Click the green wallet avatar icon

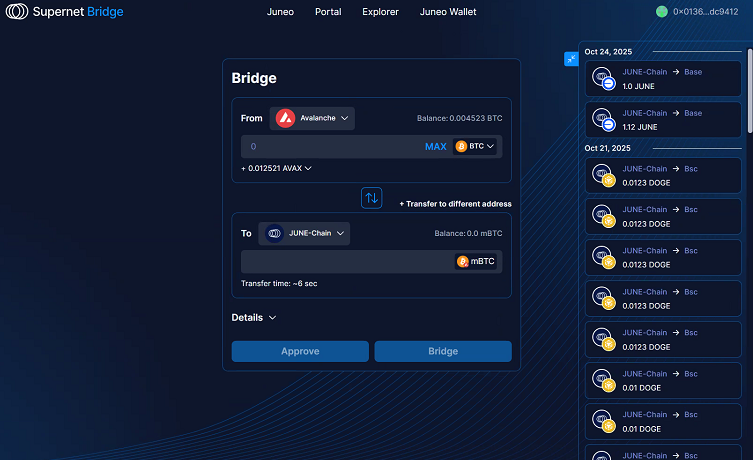tap(662, 12)
